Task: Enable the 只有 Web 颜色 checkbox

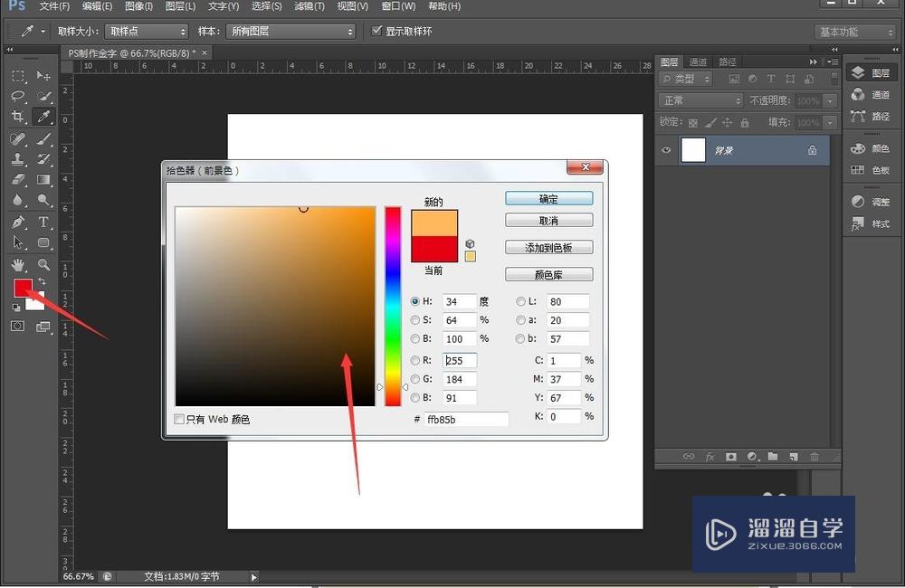Action: point(179,419)
